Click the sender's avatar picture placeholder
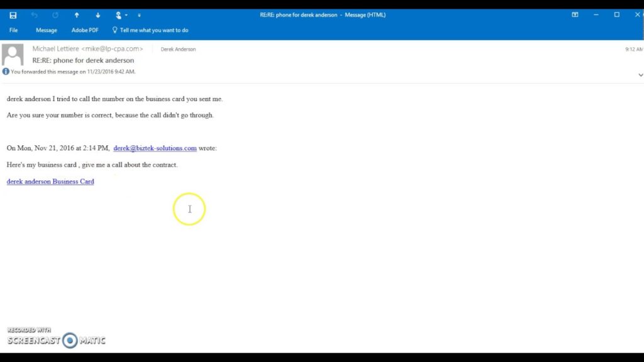This screenshot has height=362, width=644. coord(13,55)
